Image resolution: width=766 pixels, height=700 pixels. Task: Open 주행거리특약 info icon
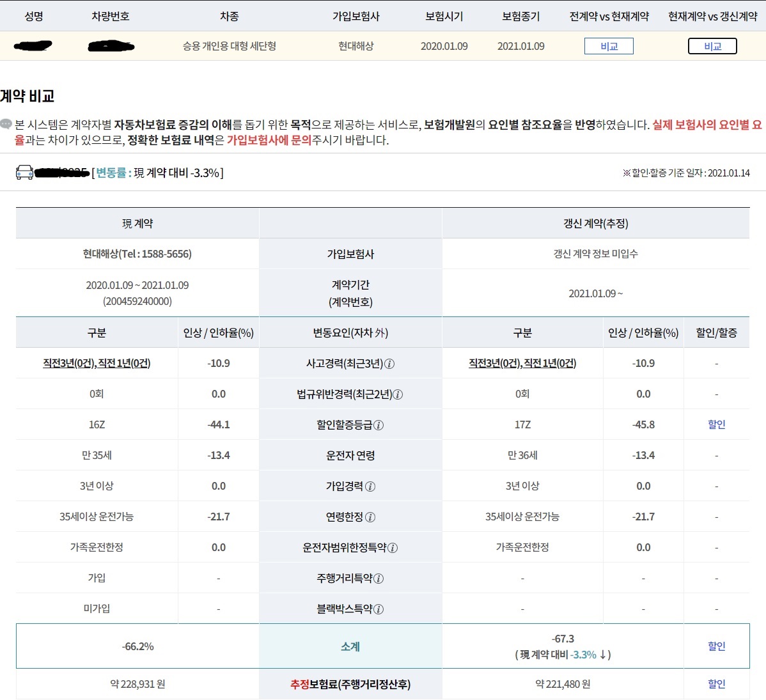(x=379, y=579)
